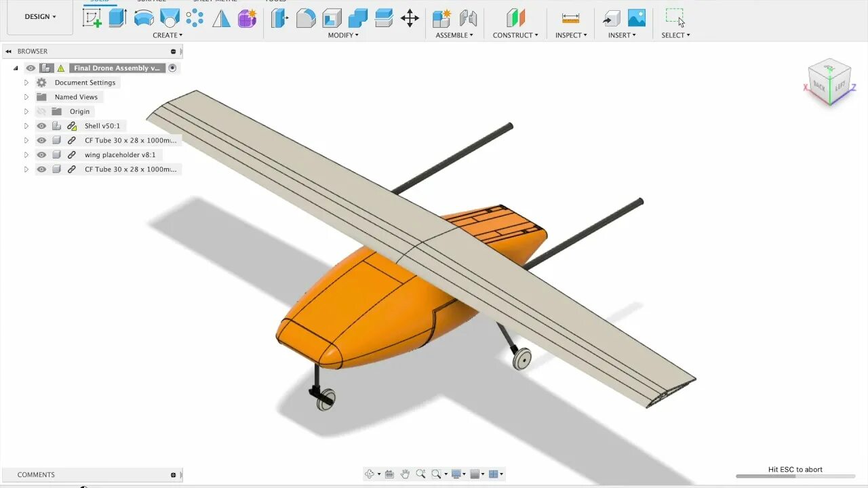Select the Shell tool icon
The height and width of the screenshot is (488, 868).
[332, 18]
